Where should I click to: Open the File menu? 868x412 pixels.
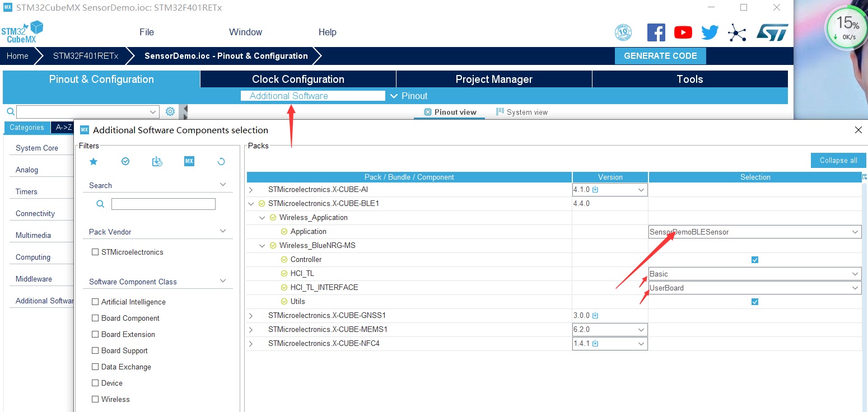147,32
